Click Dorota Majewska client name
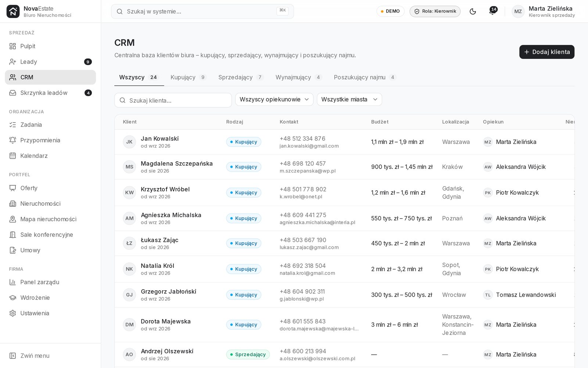Image resolution: width=588 pixels, height=368 pixels. (x=166, y=321)
